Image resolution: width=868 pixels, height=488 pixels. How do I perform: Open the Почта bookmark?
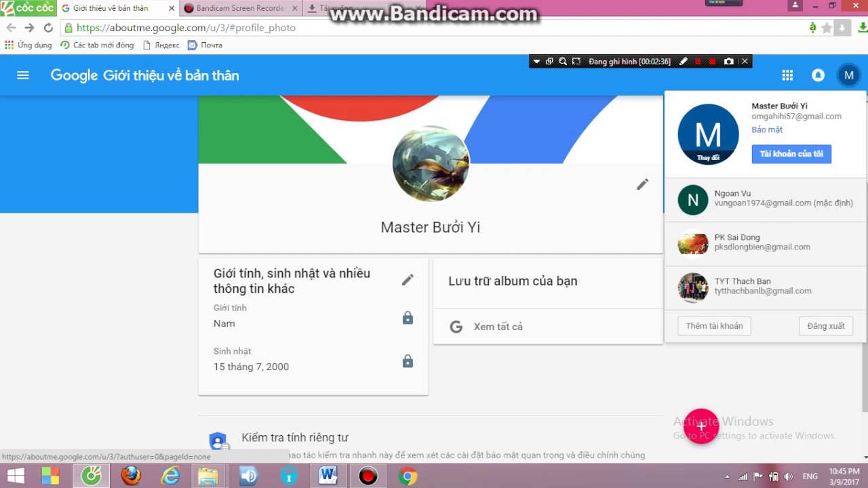(205, 45)
